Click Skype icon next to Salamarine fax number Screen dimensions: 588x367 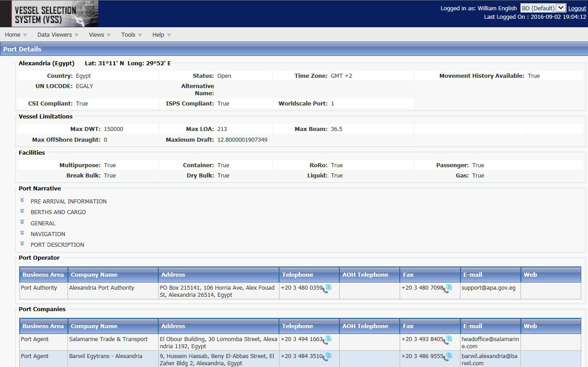point(448,340)
